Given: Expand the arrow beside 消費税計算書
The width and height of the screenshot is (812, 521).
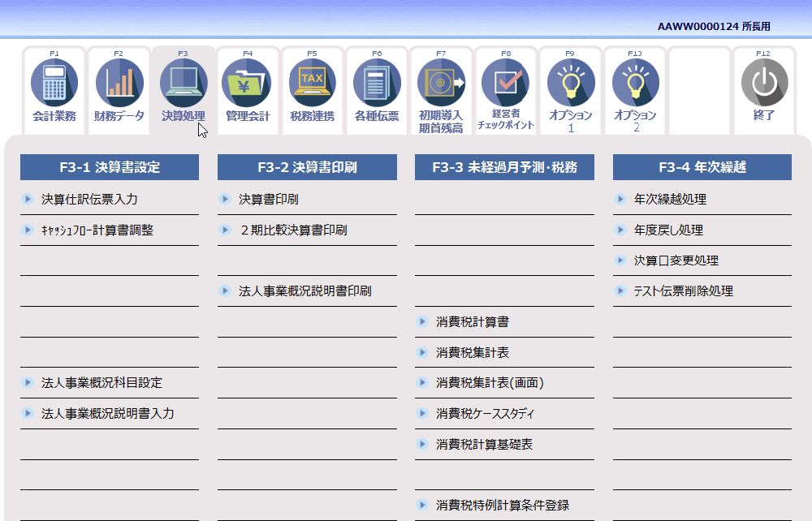Looking at the screenshot, I should coord(421,321).
